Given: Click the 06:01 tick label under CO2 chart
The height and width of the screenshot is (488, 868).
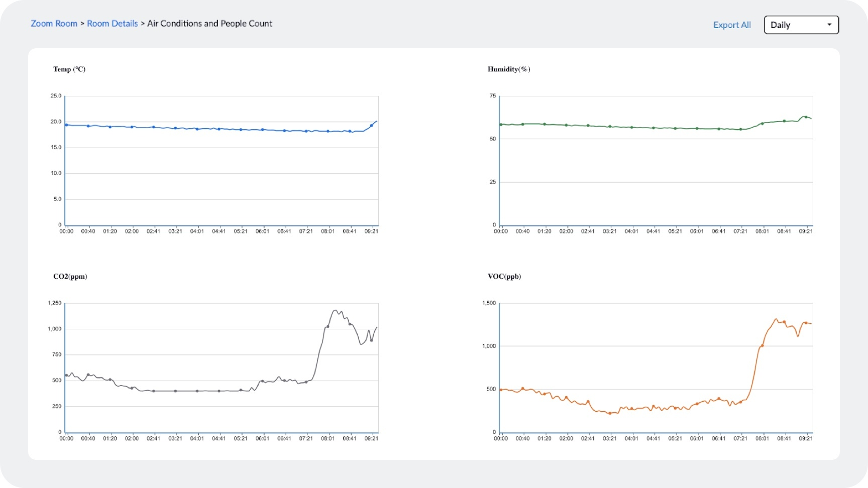Looking at the screenshot, I should (262, 439).
